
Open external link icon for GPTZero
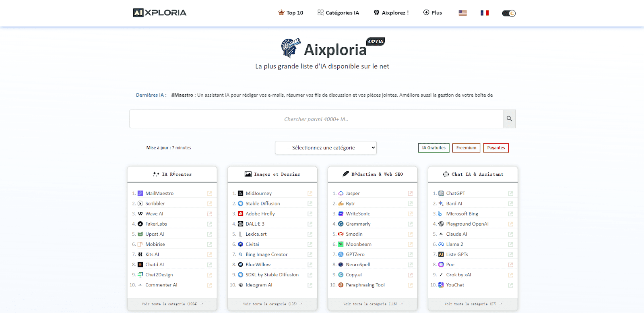click(410, 254)
